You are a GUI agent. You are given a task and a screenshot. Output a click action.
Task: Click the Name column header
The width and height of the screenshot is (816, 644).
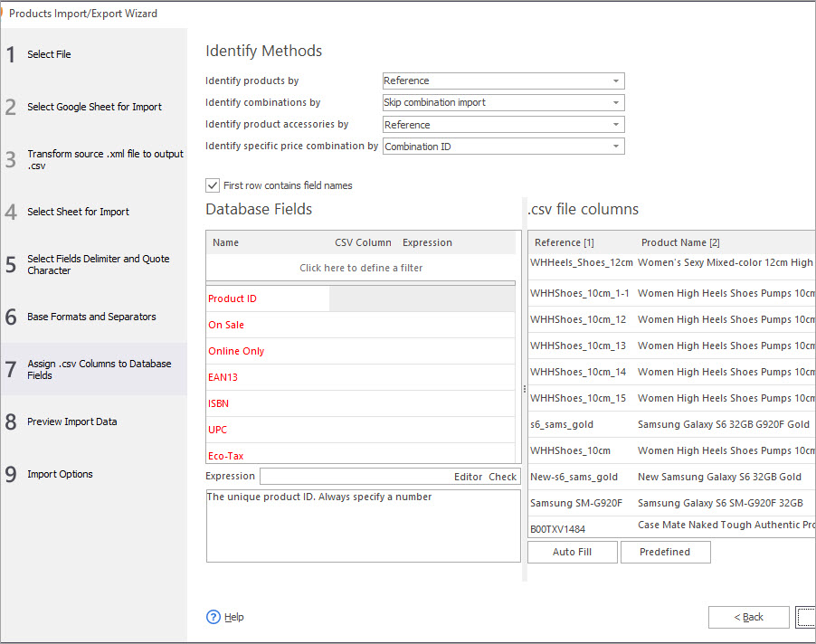click(225, 242)
